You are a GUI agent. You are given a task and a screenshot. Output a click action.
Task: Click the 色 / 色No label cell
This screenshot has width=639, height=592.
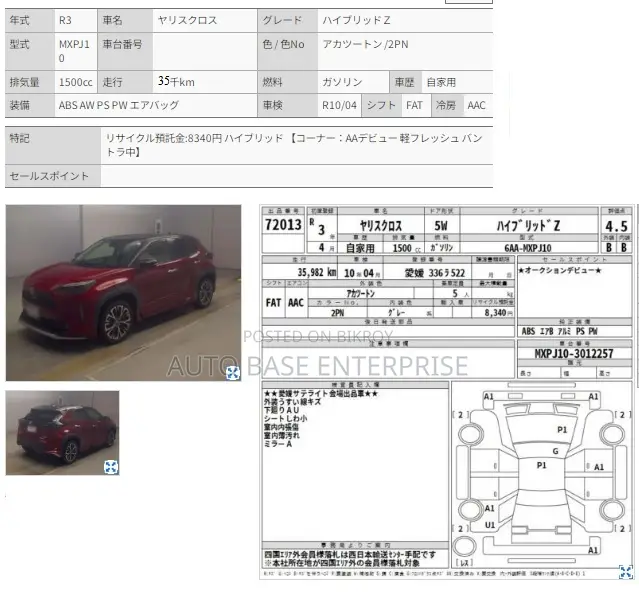(288, 51)
